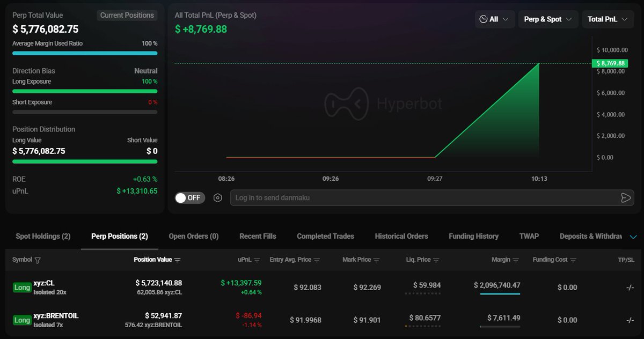Viewport: 644px width, 339px height.
Task: Click the TP/SL cell for xyz:CL
Action: tap(630, 288)
